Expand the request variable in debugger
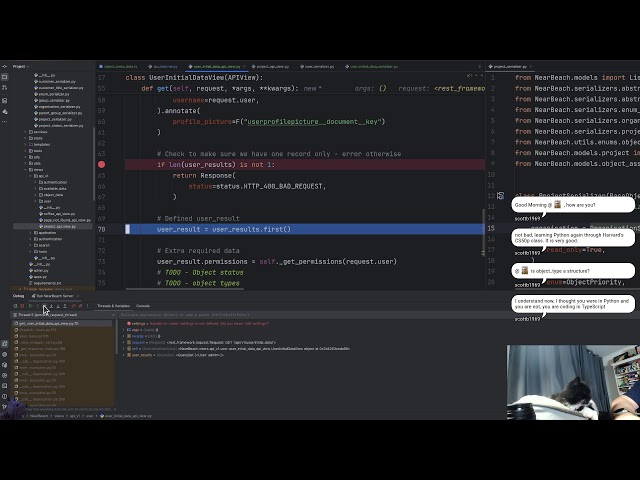The width and height of the screenshot is (640, 480). (x=124, y=342)
